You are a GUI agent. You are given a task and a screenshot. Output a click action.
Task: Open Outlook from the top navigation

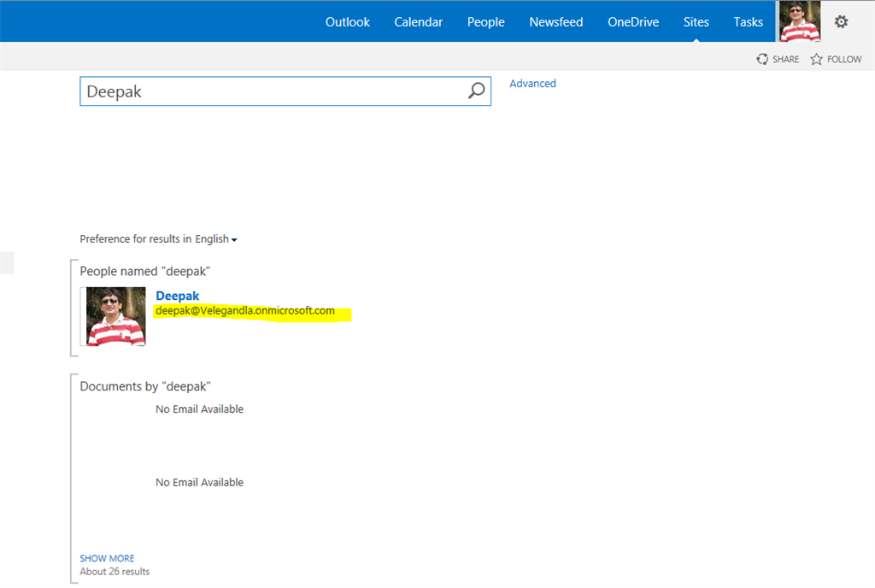(348, 22)
